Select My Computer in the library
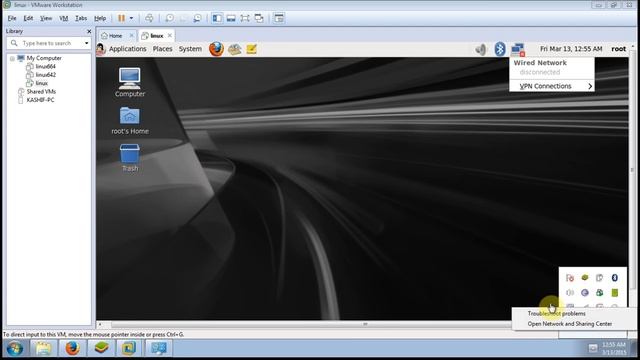This screenshot has height=360, width=640. [x=44, y=58]
